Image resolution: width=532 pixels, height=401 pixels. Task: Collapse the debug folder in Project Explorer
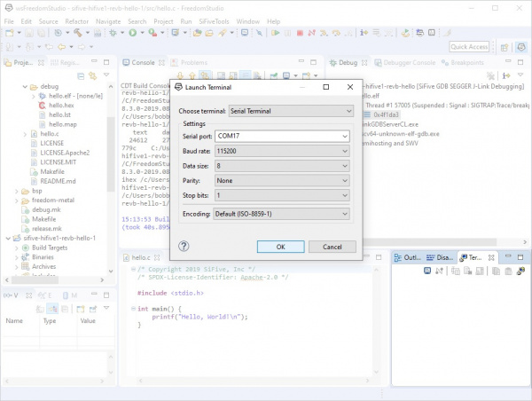click(25, 87)
